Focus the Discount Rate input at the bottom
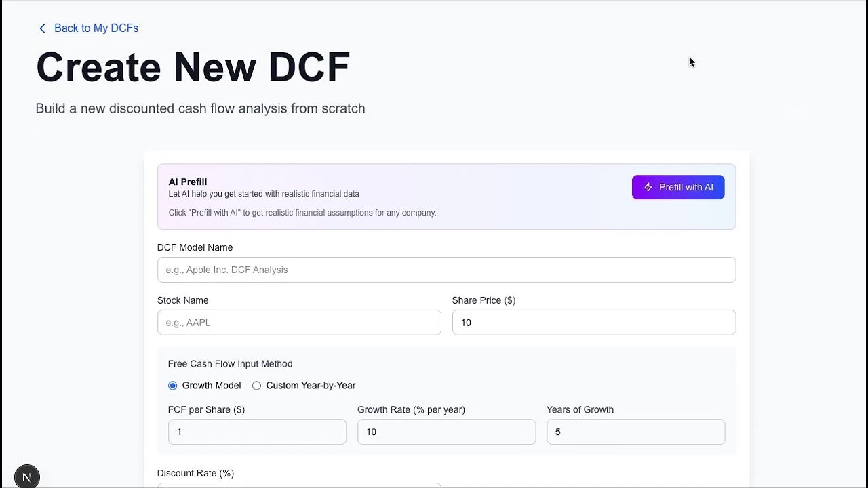The width and height of the screenshot is (868, 488). point(299,485)
